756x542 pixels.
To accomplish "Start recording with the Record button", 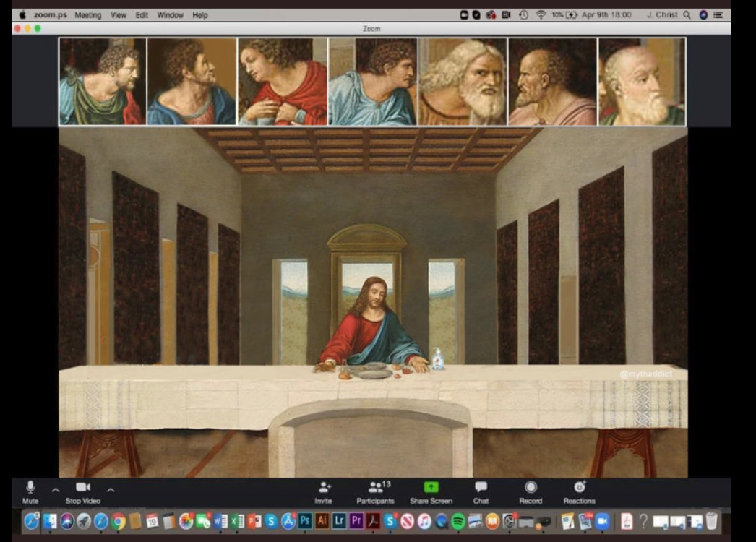I will (531, 488).
